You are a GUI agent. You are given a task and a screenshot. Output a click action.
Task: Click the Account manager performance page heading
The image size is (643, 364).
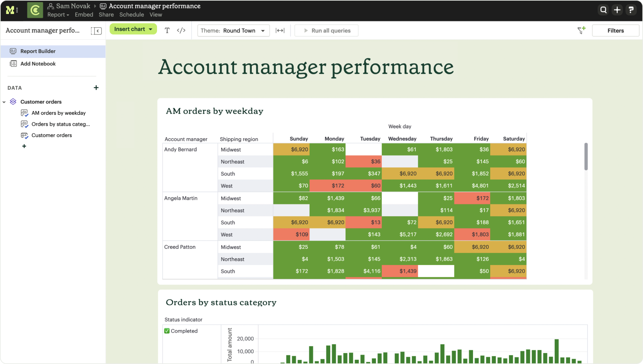[x=306, y=67]
